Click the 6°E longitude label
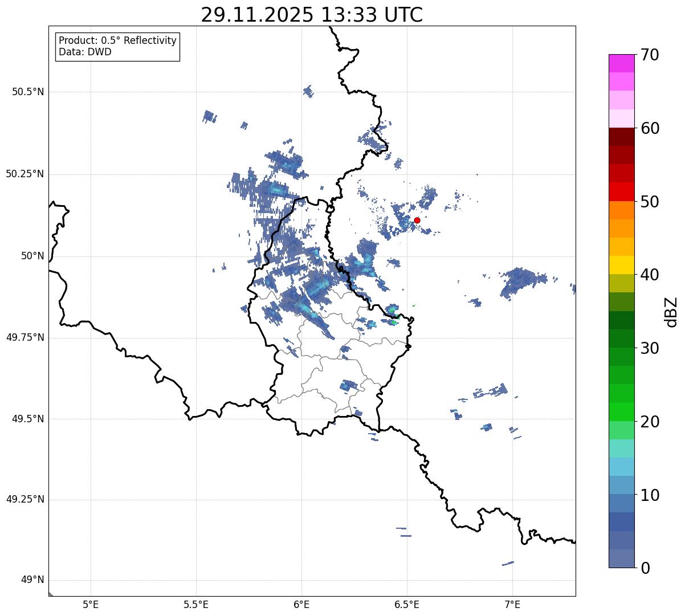This screenshot has height=616, width=685. [x=301, y=605]
